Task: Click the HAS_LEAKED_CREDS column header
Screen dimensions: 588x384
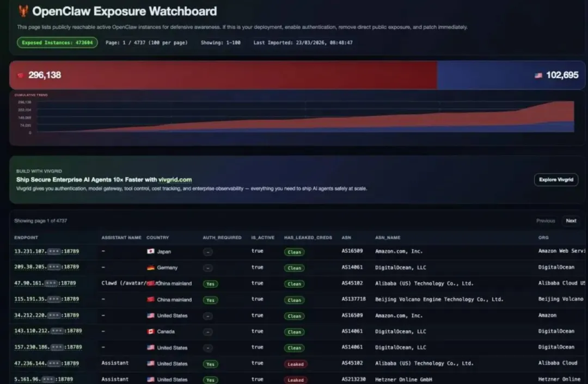Action: point(308,238)
